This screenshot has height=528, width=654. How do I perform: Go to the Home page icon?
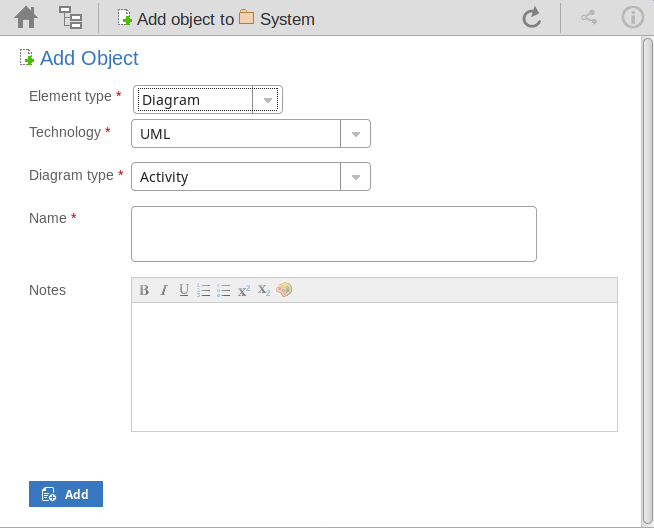(x=26, y=17)
